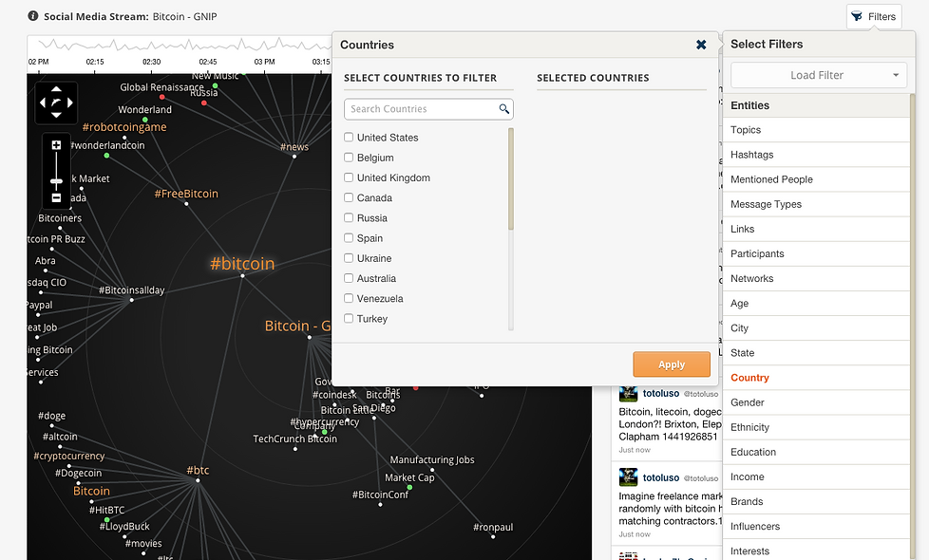Check the Belgium checkbox
Screen dimensions: 929x560
(x=349, y=158)
